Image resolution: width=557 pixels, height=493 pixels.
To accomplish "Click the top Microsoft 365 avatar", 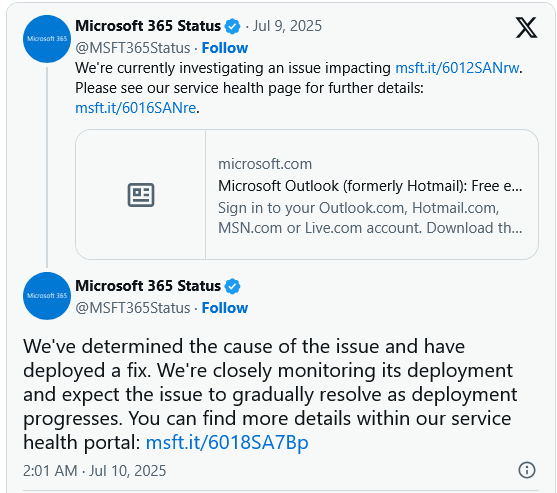I will 47,39.
